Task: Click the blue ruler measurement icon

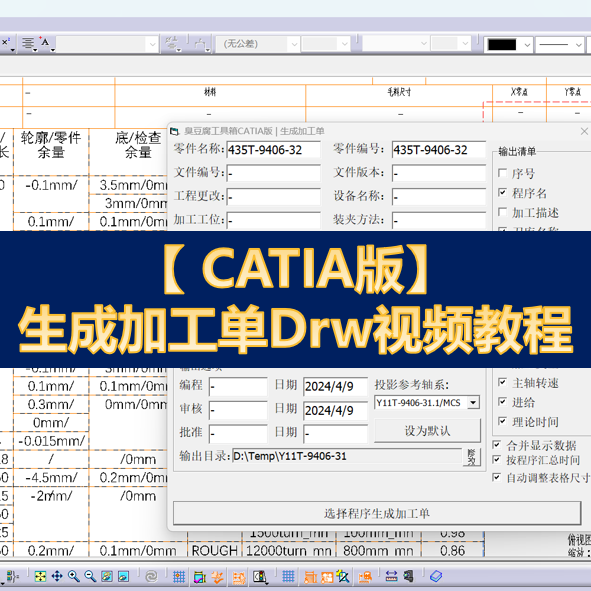Action: (x=392, y=576)
